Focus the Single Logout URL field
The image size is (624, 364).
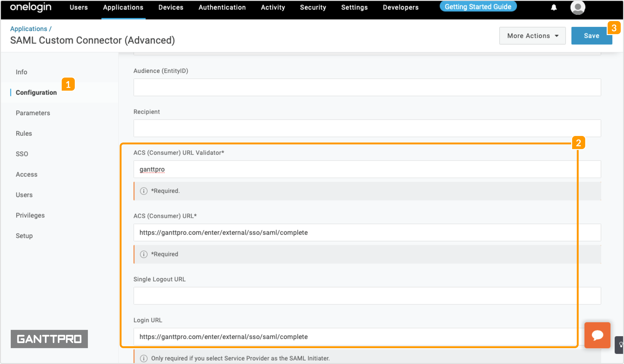click(367, 296)
